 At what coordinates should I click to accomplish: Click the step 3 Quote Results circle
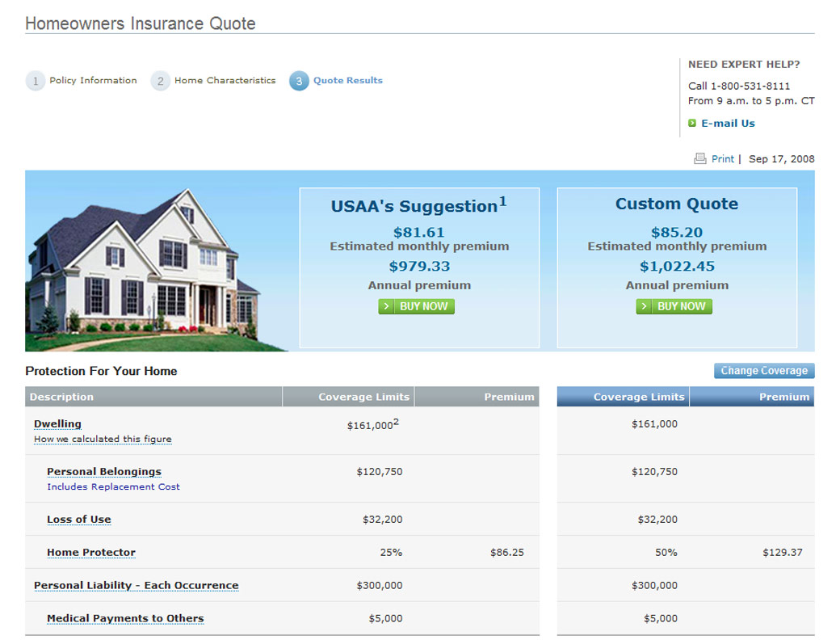coord(299,81)
